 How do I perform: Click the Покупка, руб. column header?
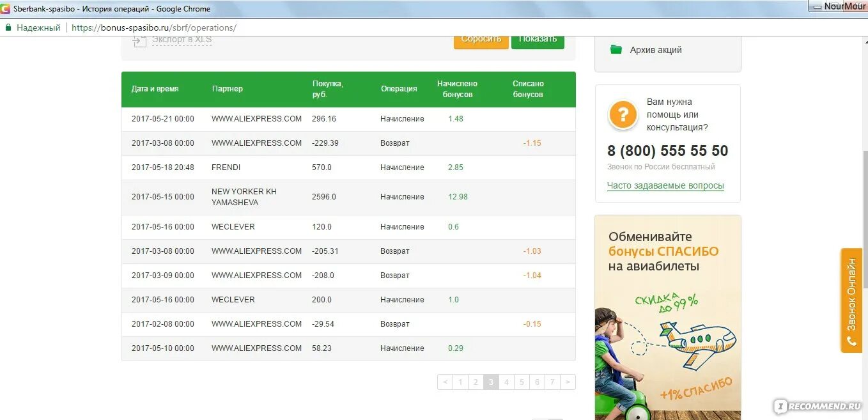(328, 89)
